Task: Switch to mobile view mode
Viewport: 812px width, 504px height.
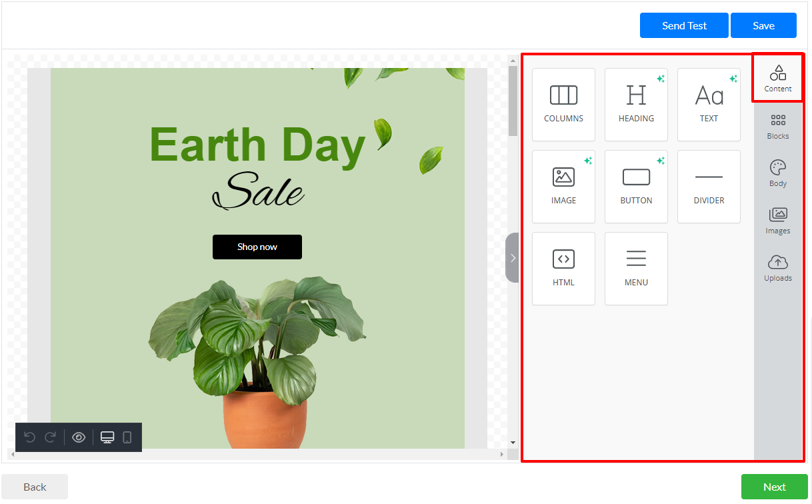Action: (x=127, y=437)
